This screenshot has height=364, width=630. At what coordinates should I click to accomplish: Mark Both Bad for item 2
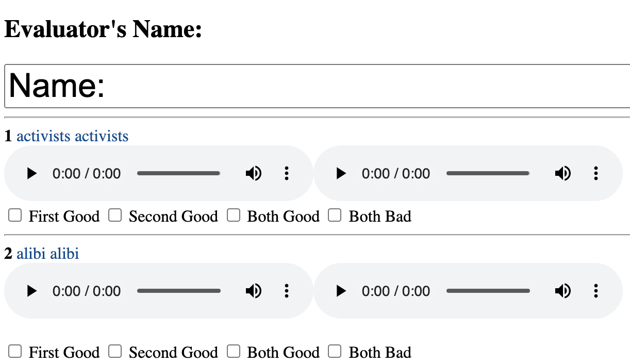point(335,352)
